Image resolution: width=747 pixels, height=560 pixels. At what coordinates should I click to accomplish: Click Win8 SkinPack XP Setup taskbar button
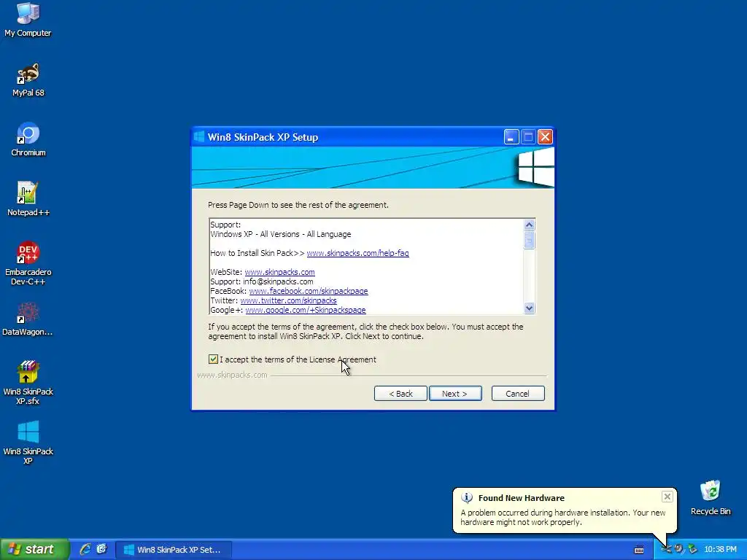tap(174, 550)
